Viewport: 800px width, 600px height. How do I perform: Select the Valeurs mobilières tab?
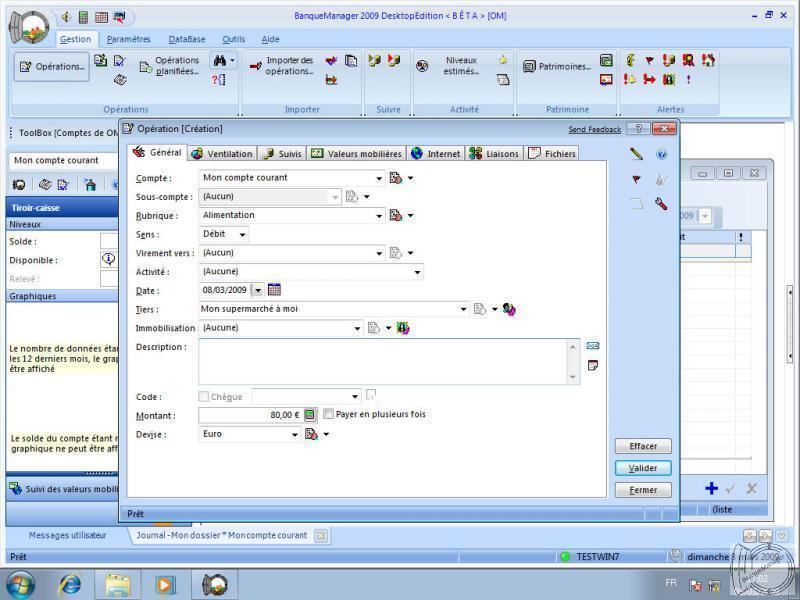click(x=357, y=154)
